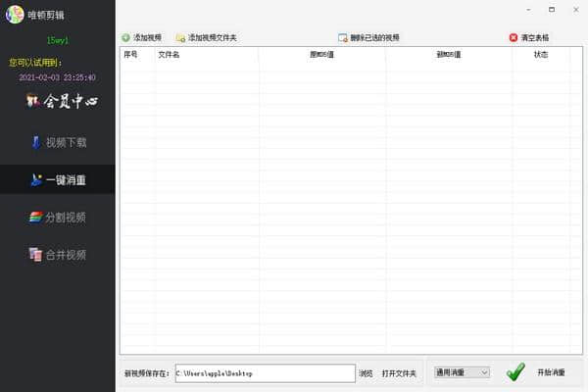Click the delete selected videos icon
The width and height of the screenshot is (588, 392).
(x=343, y=38)
